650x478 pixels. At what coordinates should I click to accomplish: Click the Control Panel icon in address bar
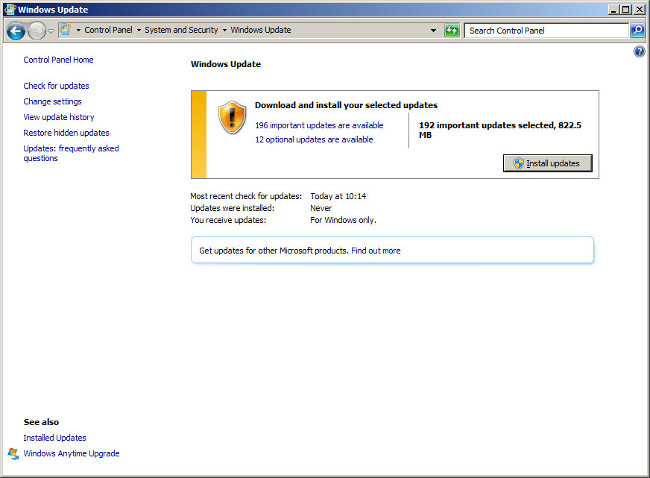tap(66, 31)
